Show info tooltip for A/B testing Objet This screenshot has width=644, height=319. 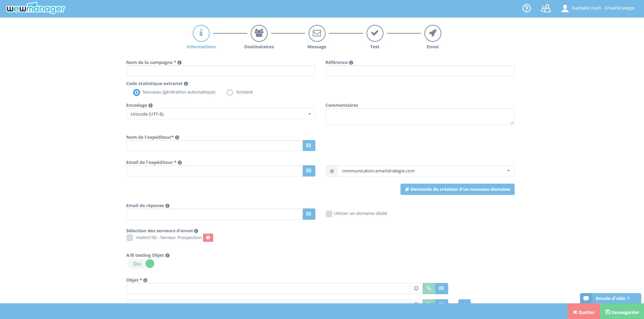[x=167, y=255]
